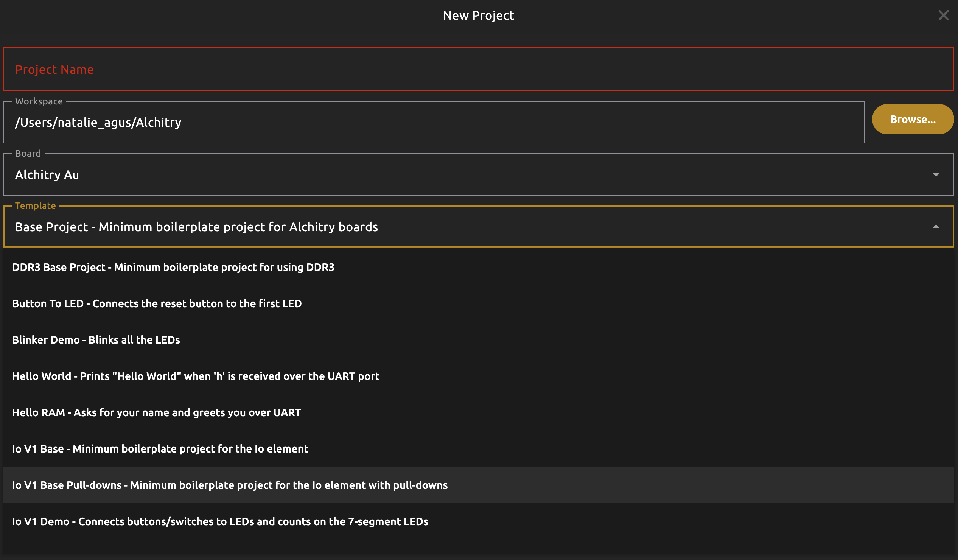Pick the Blinker Demo template
The width and height of the screenshot is (958, 560).
tap(96, 340)
